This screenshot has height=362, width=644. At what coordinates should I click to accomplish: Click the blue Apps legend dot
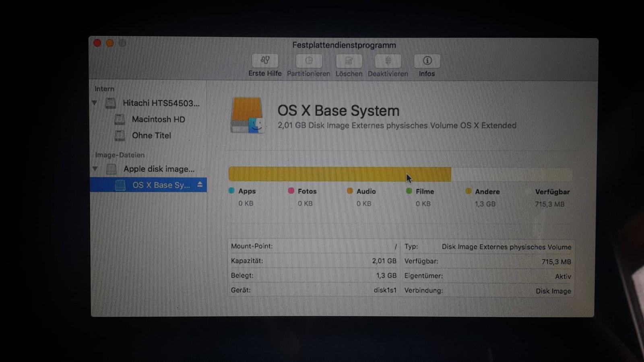tap(231, 191)
